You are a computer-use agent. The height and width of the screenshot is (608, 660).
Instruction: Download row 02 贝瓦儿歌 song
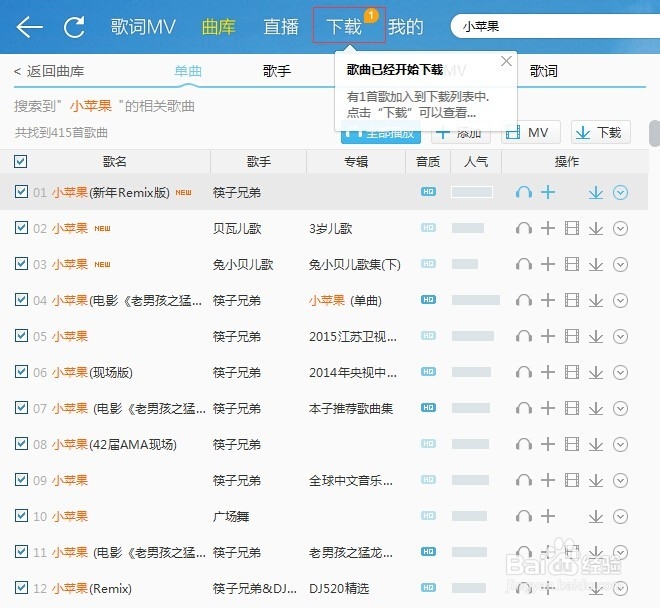596,229
